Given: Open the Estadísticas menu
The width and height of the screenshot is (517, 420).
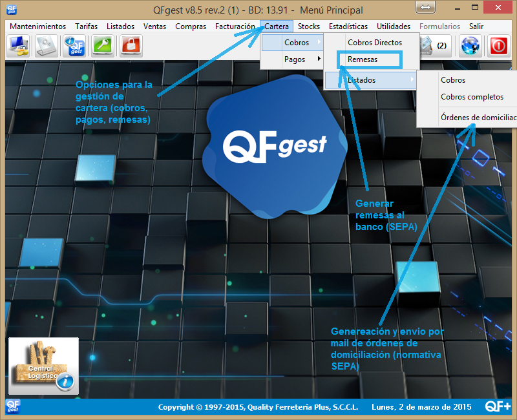Looking at the screenshot, I should [x=348, y=26].
